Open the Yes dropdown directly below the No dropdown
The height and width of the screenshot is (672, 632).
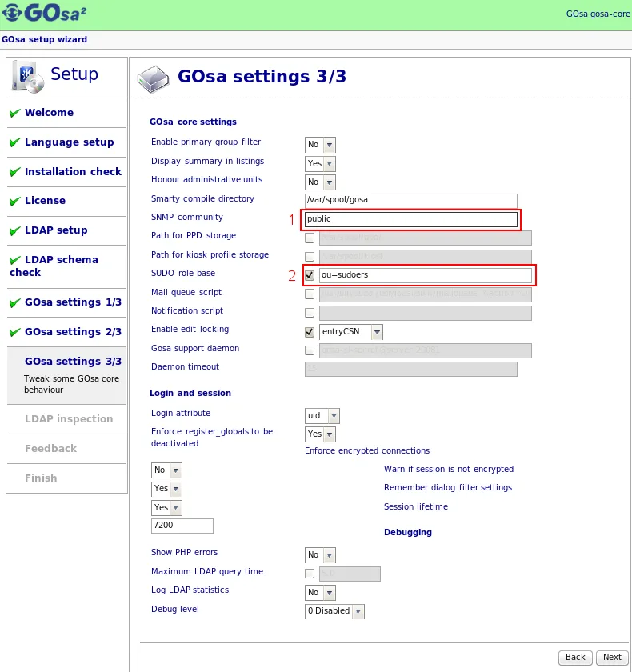point(166,489)
